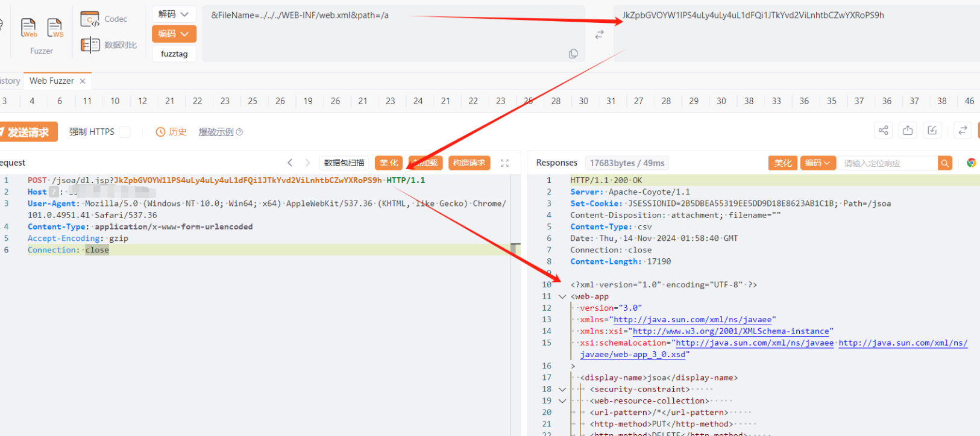Open the WS Fuzzer tool icon
980x436 pixels.
(x=55, y=28)
